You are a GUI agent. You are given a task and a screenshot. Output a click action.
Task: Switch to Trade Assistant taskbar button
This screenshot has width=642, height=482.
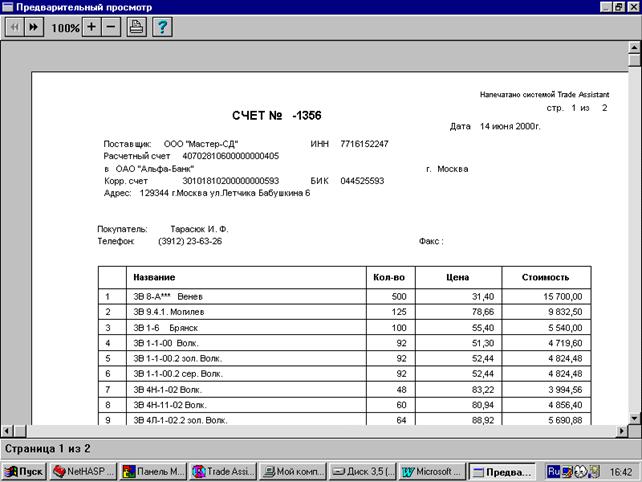pyautogui.click(x=223, y=471)
